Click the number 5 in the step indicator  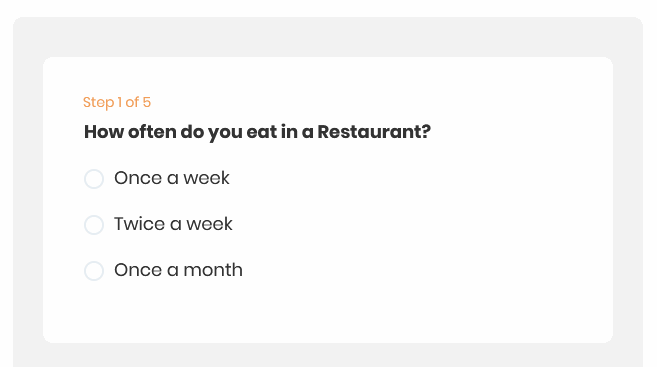(x=147, y=102)
